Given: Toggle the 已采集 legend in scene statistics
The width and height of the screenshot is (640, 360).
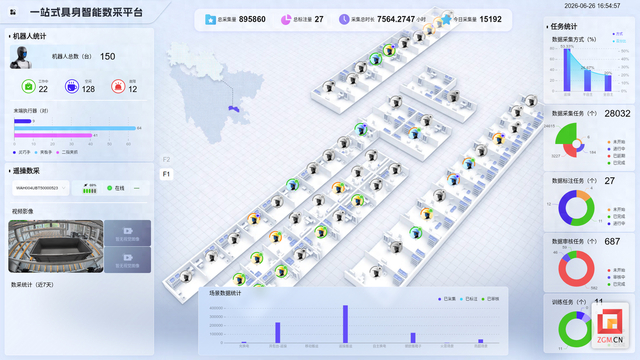Looking at the screenshot, I should click(x=447, y=299).
